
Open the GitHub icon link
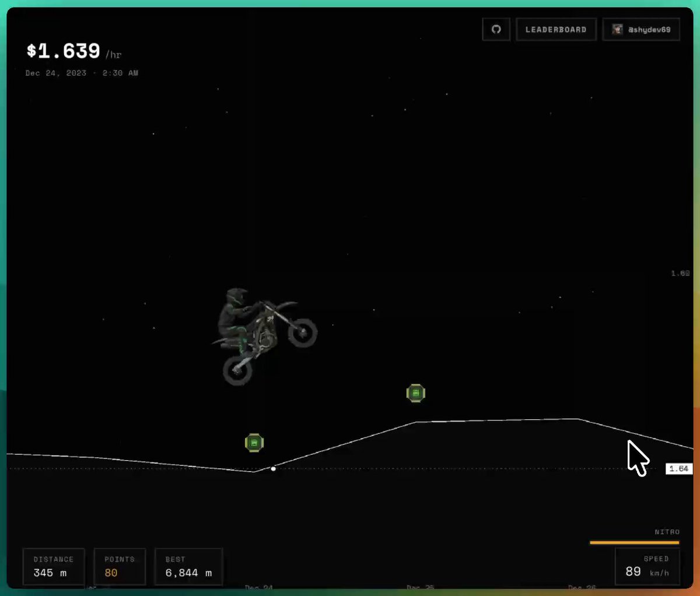tap(496, 30)
